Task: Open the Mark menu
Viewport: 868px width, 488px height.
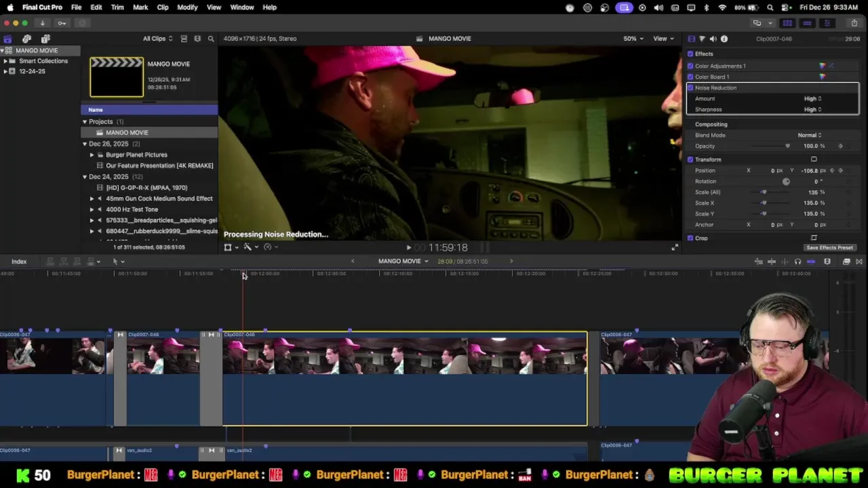Action: click(140, 7)
